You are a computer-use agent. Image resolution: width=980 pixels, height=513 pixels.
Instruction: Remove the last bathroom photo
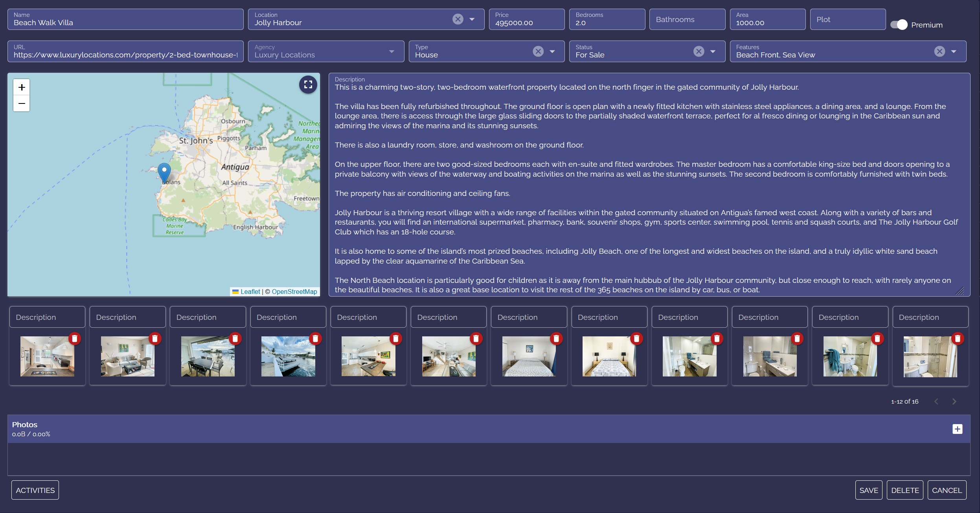958,338
